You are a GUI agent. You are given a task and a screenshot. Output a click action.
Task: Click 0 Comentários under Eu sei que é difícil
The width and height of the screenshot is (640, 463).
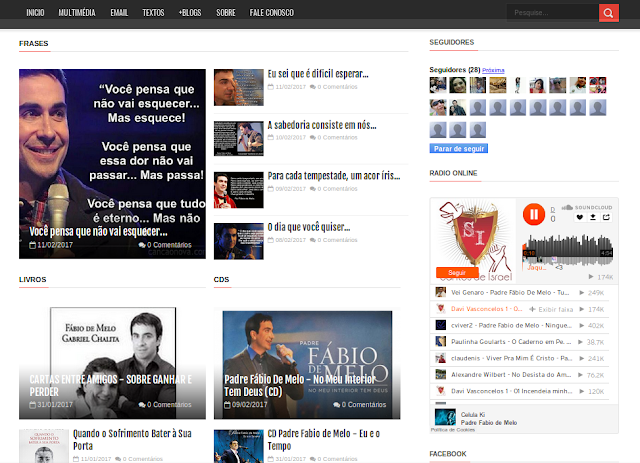(x=333, y=87)
